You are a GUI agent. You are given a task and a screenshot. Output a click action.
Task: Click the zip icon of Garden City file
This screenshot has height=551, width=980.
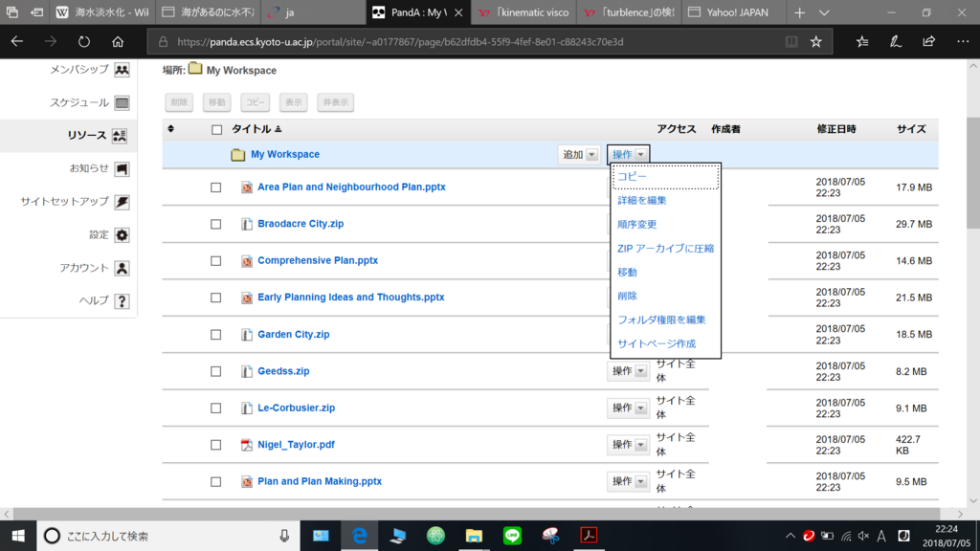coord(247,334)
